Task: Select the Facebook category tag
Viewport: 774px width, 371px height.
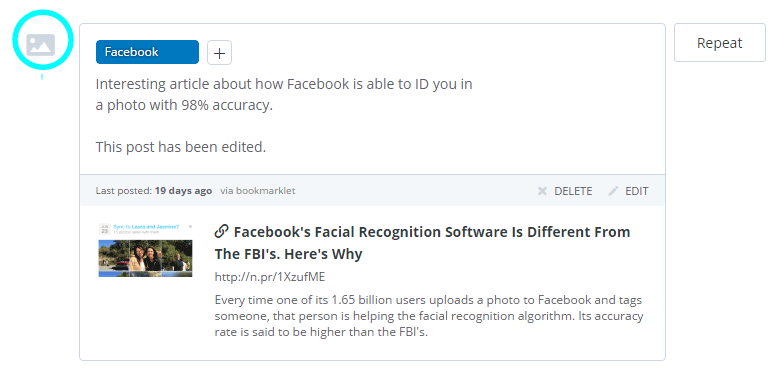Action: pyautogui.click(x=147, y=52)
